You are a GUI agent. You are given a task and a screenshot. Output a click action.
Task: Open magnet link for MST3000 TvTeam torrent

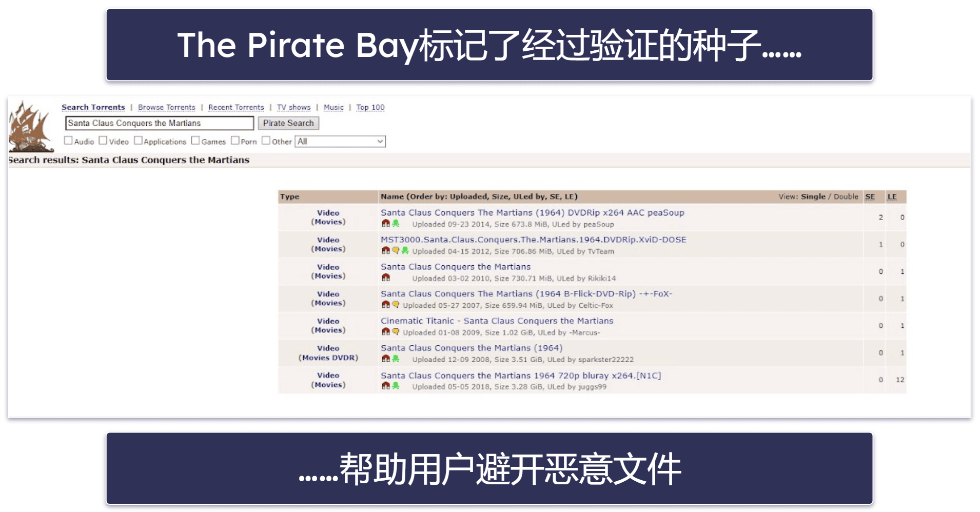[386, 251]
